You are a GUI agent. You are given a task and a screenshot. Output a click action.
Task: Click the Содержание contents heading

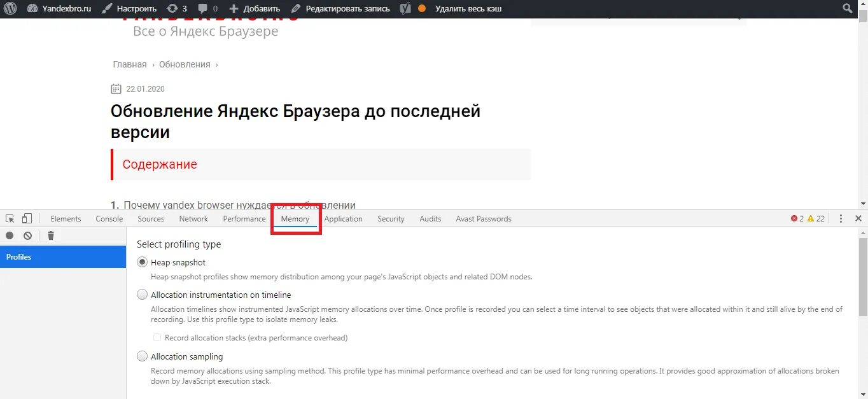160,164
